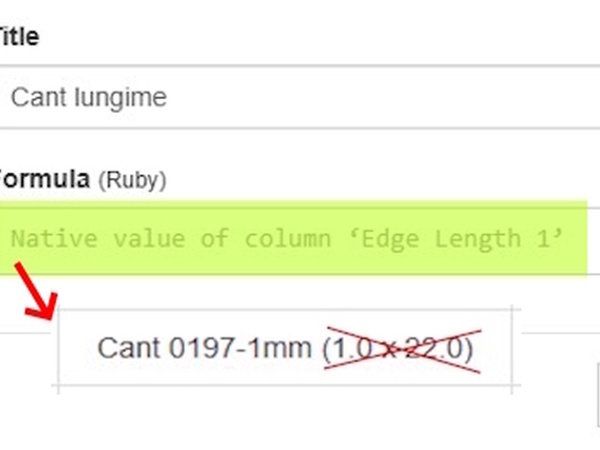Click the crossed-out (1.0 x 22.0) text
600x450 pixels.
click(398, 348)
